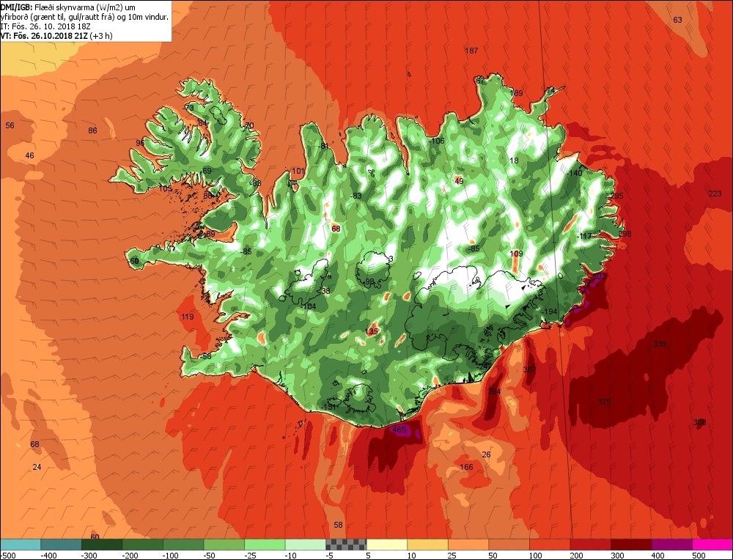Screen dimensions: 733x560
Task: Click the map value 38
Action: click(325, 291)
